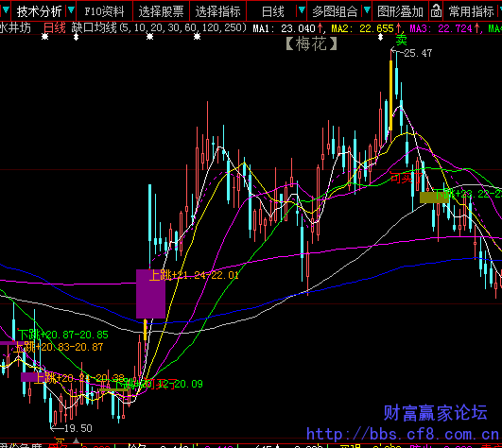The image size is (502, 448).
Task: Click the diamond marker beneath the 缺口均线 text
Action: tap(76, 37)
